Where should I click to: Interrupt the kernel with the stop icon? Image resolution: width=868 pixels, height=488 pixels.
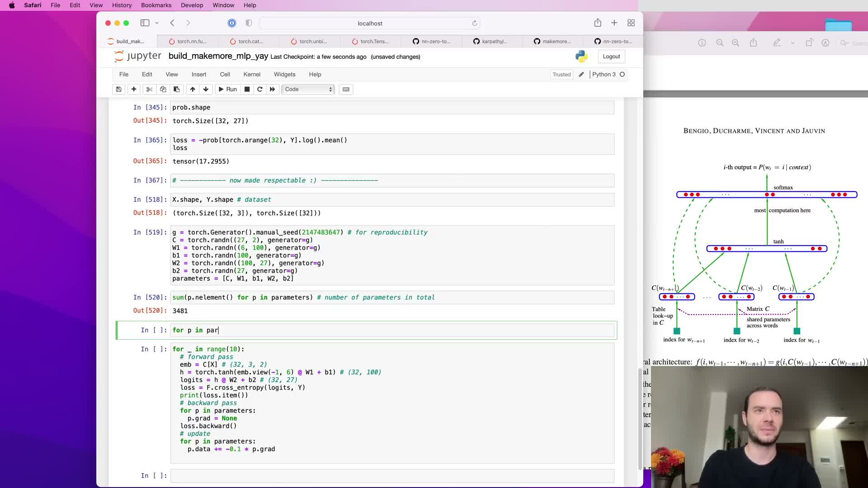(x=247, y=89)
